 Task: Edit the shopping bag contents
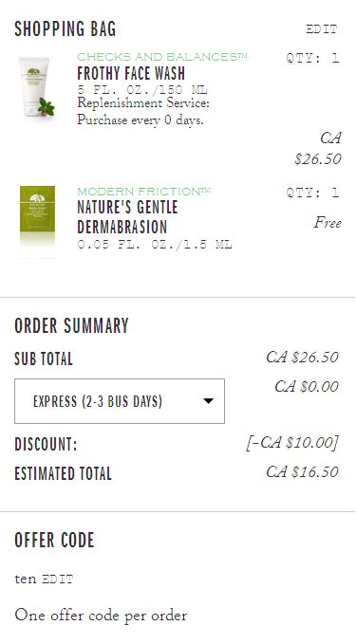(322, 29)
